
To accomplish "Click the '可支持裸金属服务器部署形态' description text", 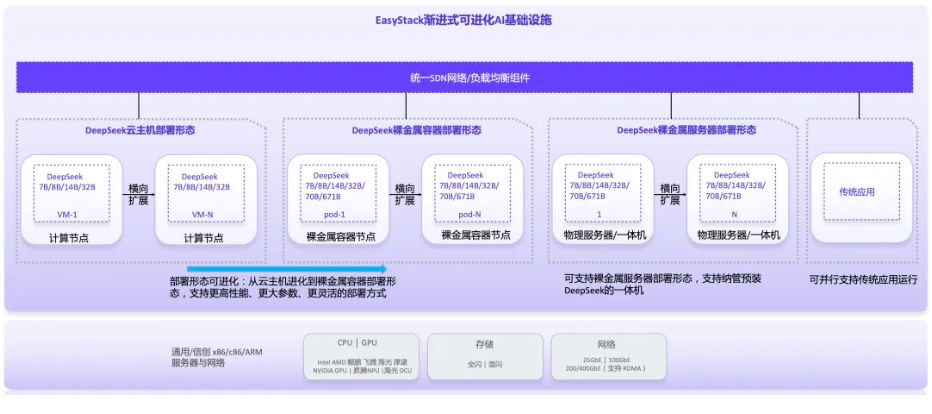I will [663, 284].
